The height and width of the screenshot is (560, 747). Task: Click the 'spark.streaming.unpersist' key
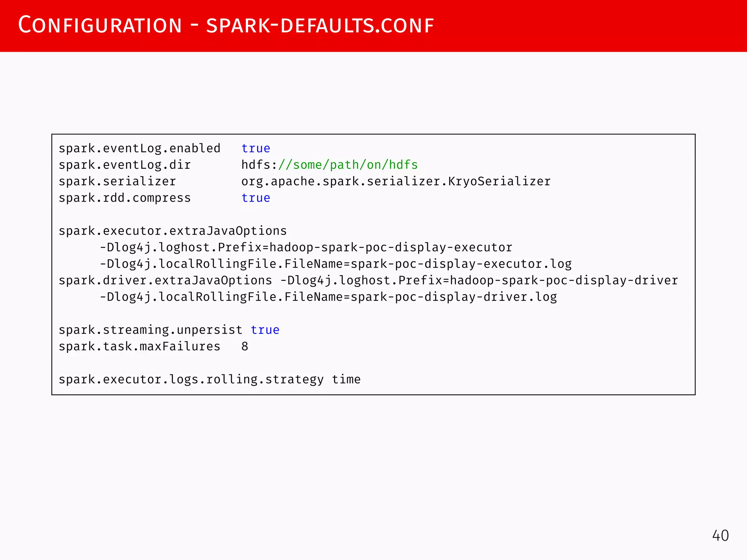[150, 330]
